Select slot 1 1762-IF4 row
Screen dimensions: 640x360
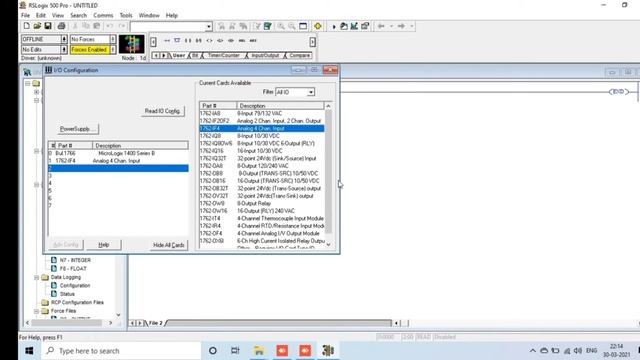pos(118,161)
